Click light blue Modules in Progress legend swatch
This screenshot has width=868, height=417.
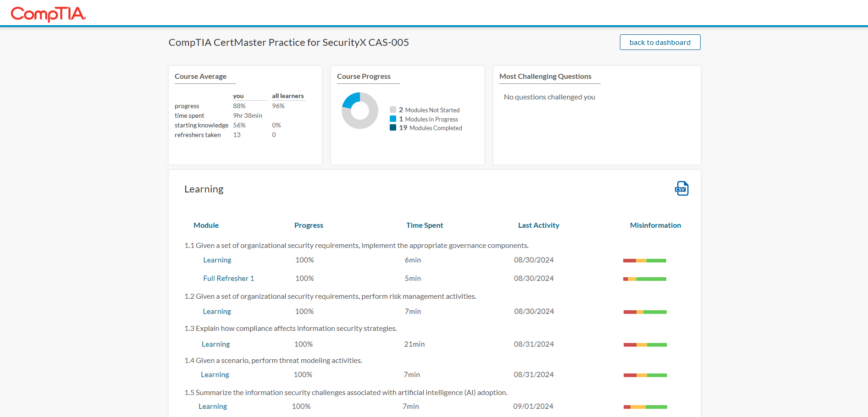pyautogui.click(x=393, y=119)
